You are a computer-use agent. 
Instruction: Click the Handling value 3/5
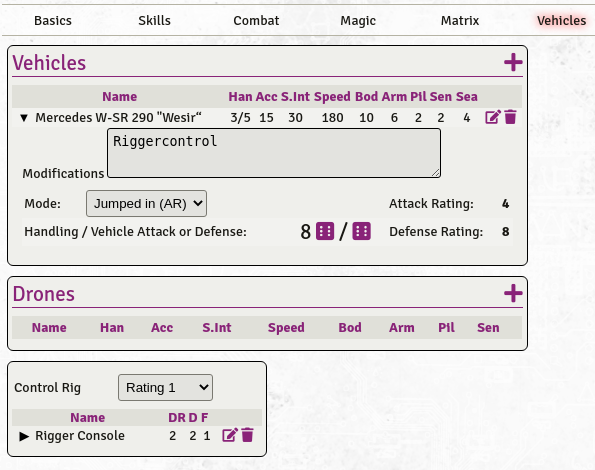(240, 118)
